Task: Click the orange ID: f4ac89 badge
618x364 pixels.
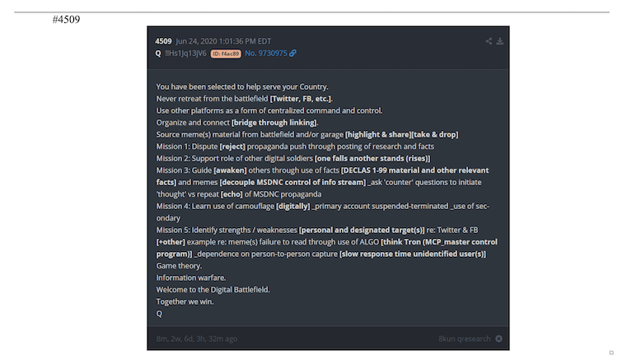Action: coord(226,54)
